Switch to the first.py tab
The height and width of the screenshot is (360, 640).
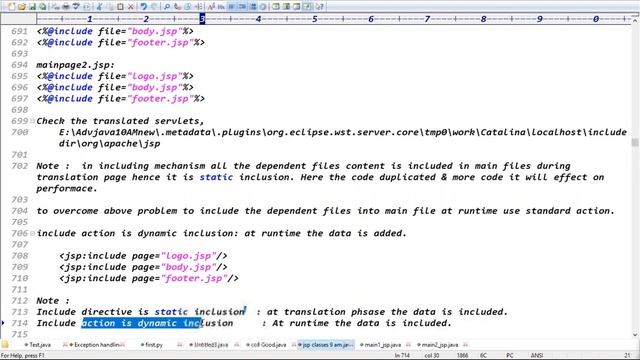pos(151,345)
